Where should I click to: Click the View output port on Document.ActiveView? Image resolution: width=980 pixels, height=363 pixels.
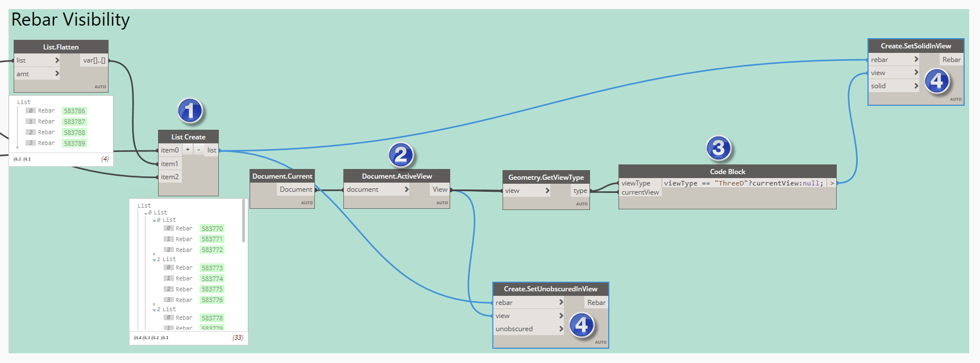[440, 189]
